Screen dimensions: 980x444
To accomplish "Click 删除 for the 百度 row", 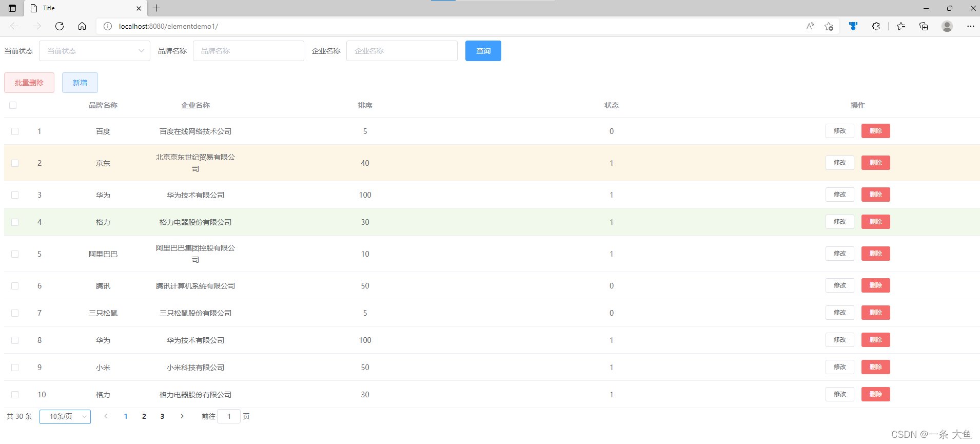I will tap(876, 131).
